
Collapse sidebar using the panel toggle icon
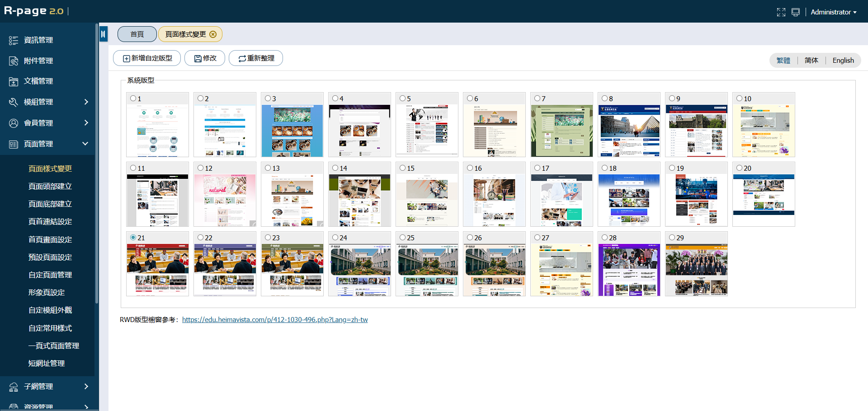(104, 34)
